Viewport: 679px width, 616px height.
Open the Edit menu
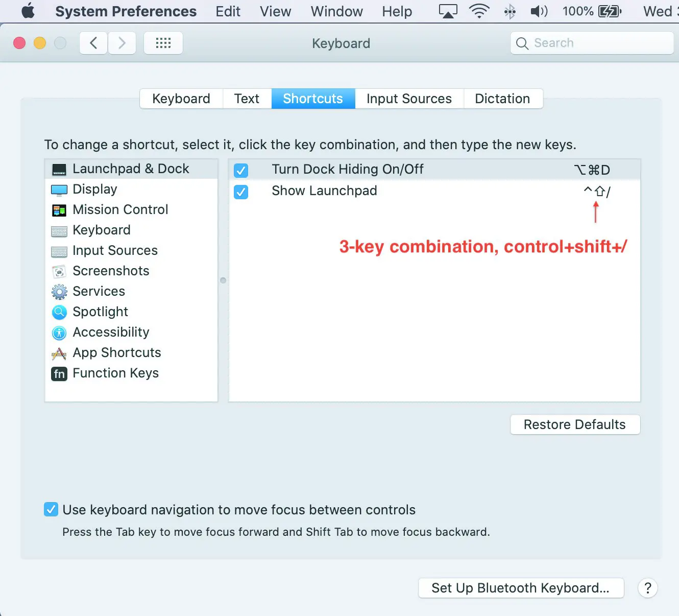coord(228,11)
